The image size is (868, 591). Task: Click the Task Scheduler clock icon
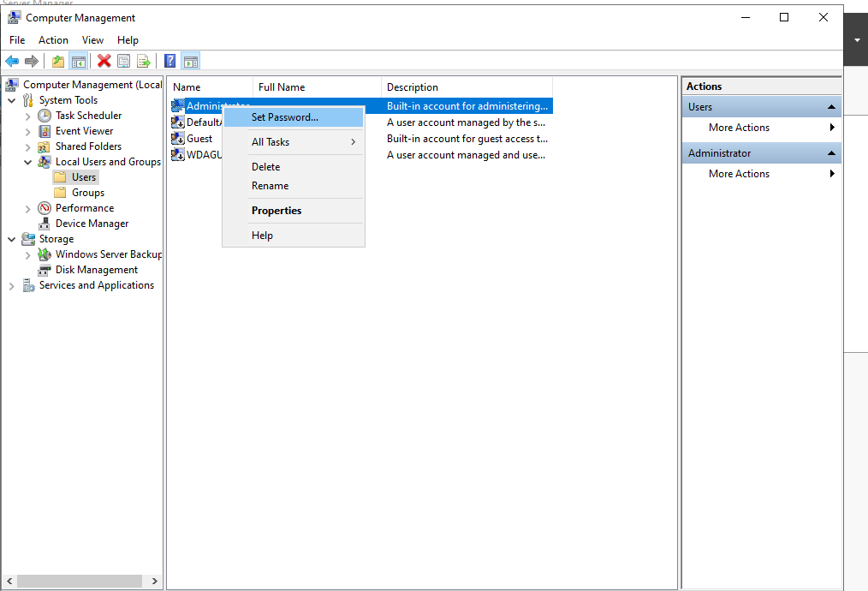[x=45, y=116]
